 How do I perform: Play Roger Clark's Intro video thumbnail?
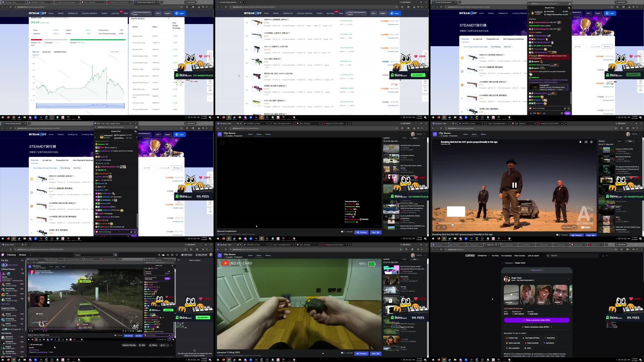[511, 295]
